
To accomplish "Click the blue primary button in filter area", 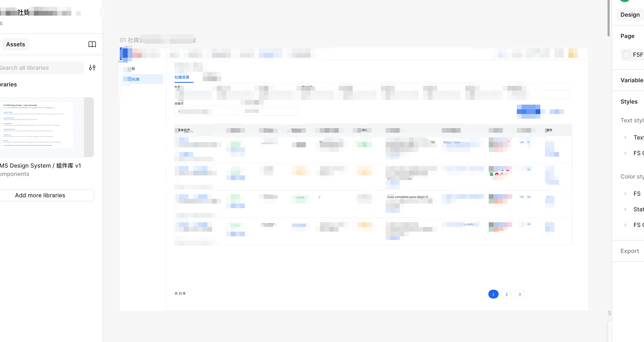I will click(x=528, y=112).
